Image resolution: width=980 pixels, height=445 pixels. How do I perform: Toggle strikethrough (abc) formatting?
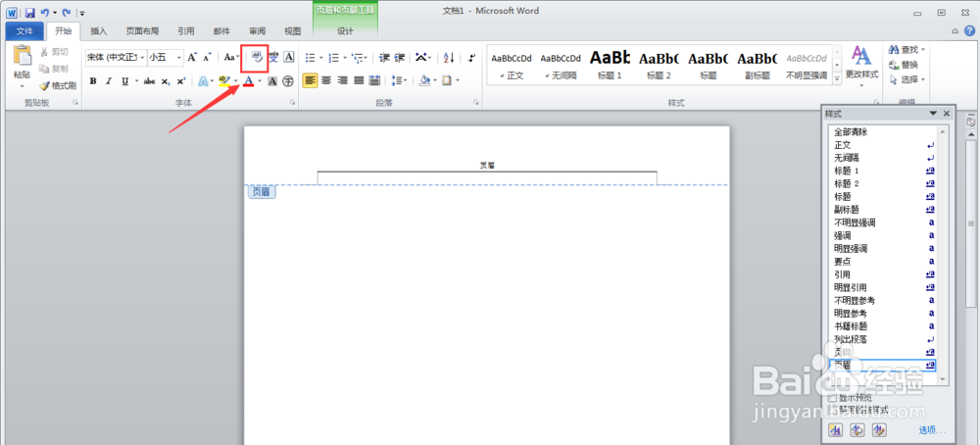pos(149,80)
